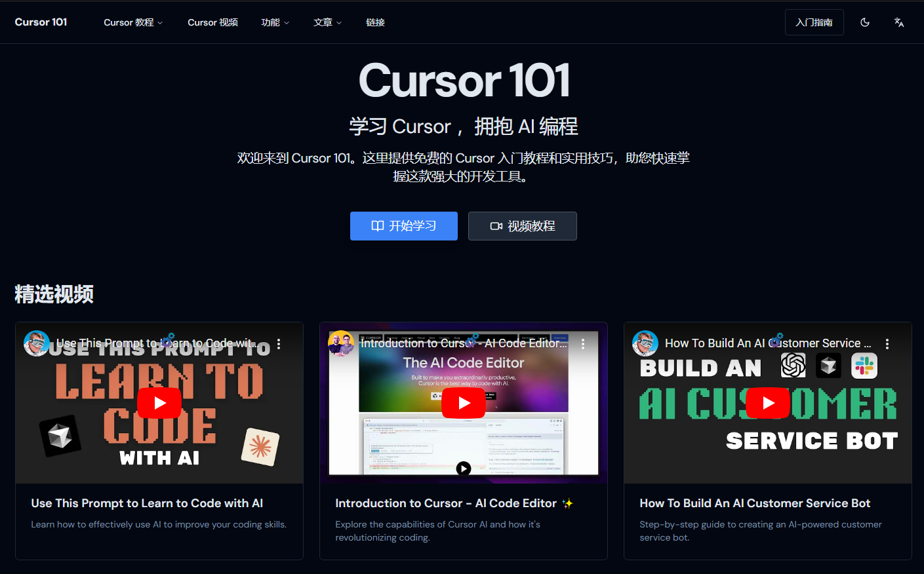924x574 pixels.
Task: Select card heading 'Introduction to Cursor - AI Code Editor'
Action: (x=454, y=503)
